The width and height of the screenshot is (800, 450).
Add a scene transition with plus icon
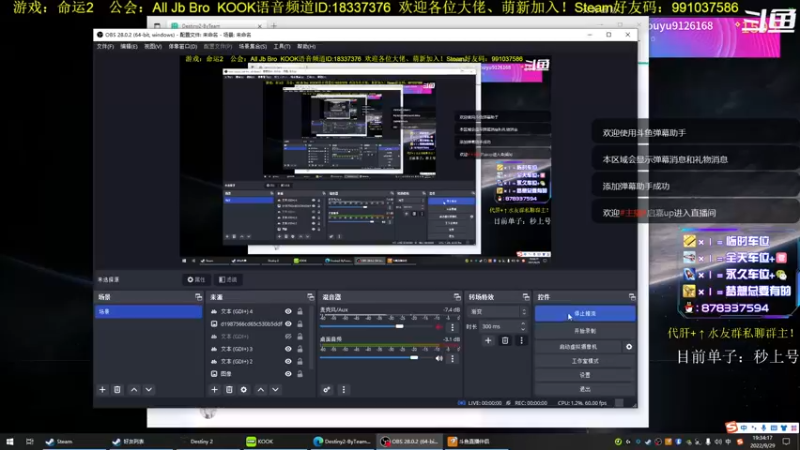pos(488,340)
